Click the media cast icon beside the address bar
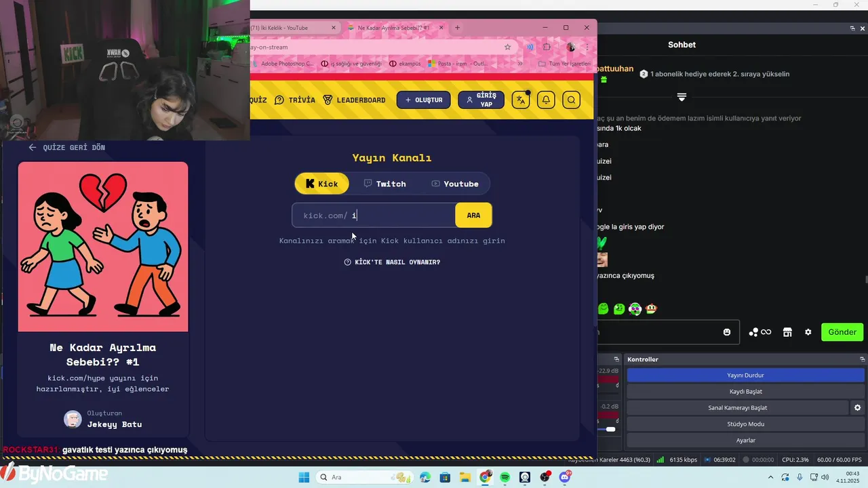The image size is (868, 488). [530, 47]
